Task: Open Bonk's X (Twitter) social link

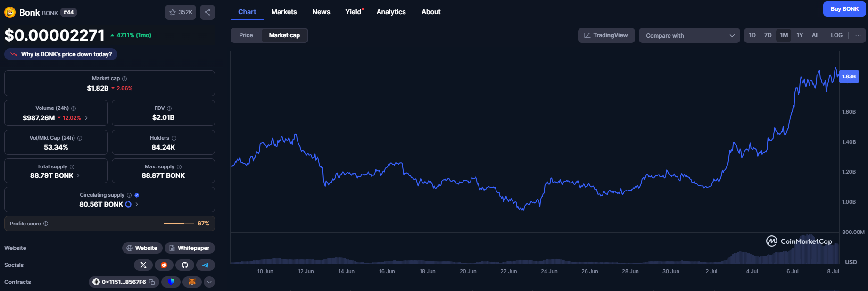Action: (143, 265)
